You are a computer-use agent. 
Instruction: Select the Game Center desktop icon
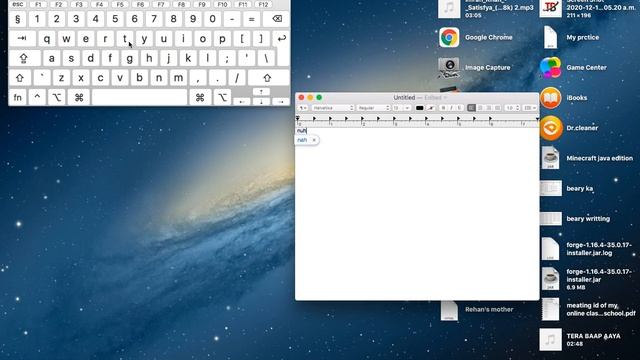[x=550, y=67]
